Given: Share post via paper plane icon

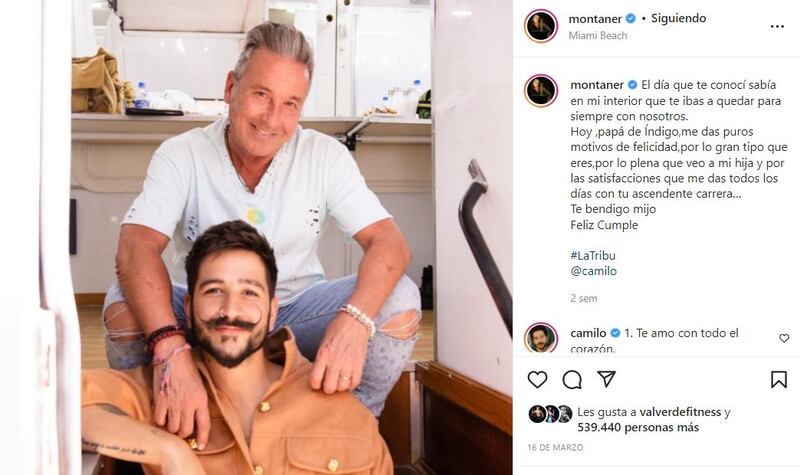Looking at the screenshot, I should [606, 379].
